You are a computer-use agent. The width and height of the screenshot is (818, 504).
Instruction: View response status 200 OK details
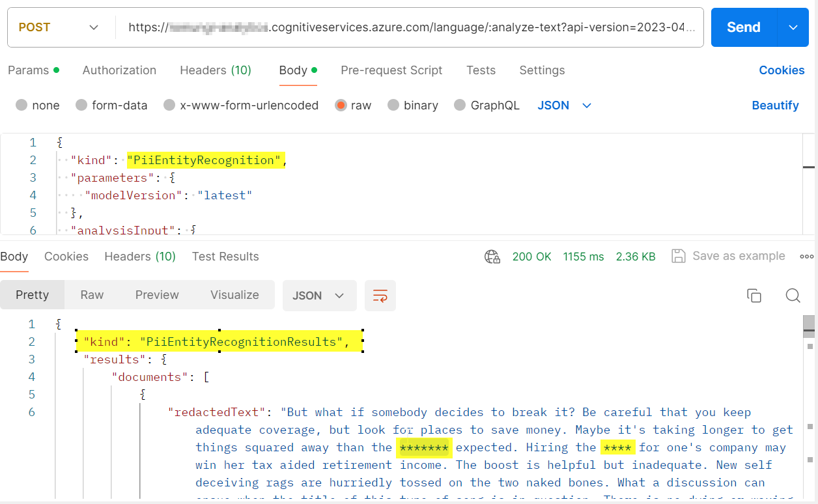tap(532, 256)
